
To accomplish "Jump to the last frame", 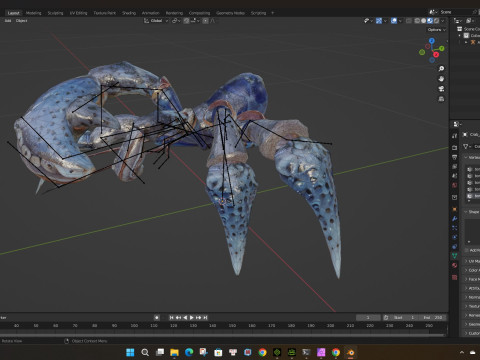I will (x=205, y=318).
